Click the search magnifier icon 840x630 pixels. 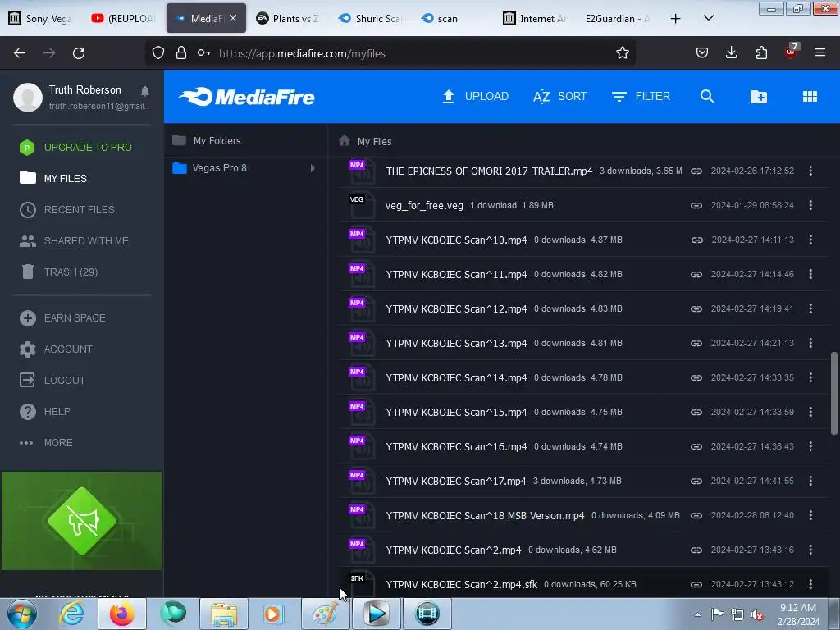click(707, 97)
